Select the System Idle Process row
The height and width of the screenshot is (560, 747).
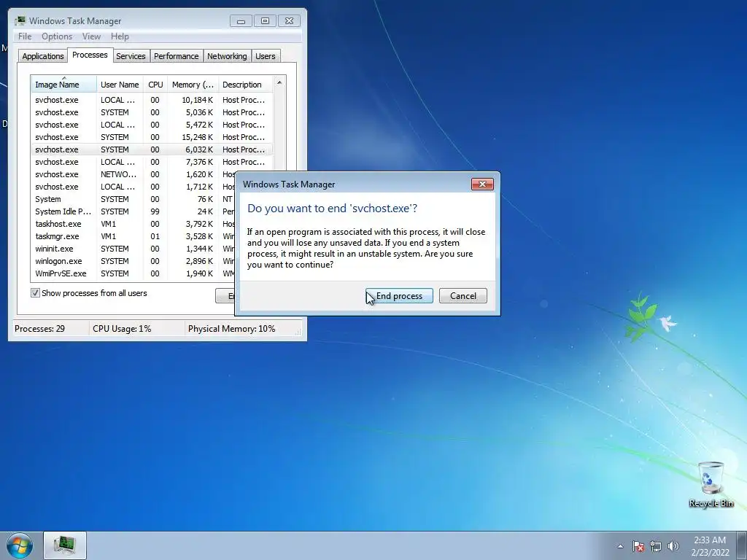coord(133,211)
